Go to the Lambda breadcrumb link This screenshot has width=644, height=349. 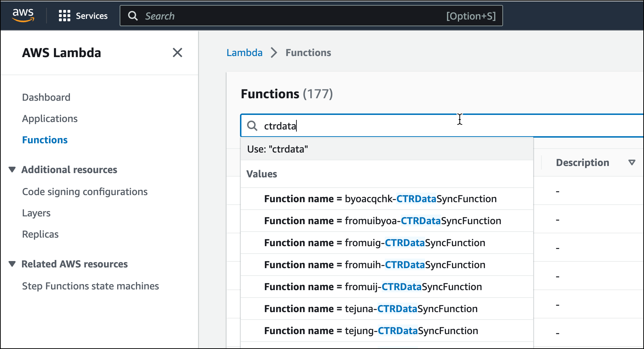pos(245,53)
